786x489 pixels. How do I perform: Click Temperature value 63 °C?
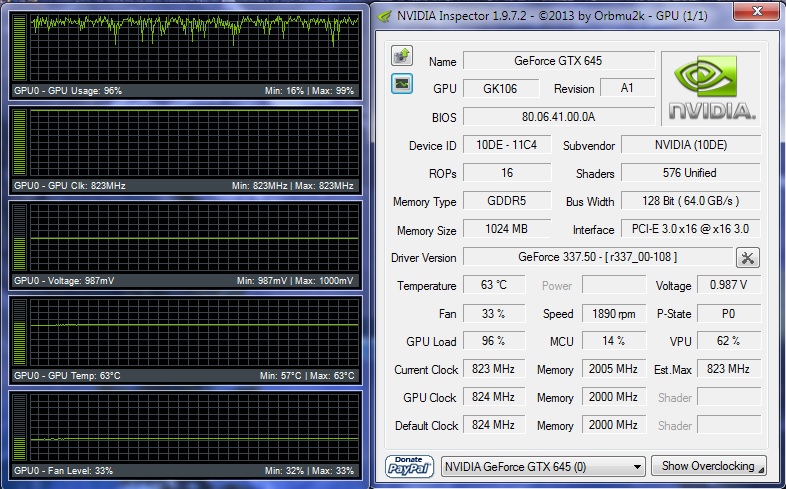[494, 285]
